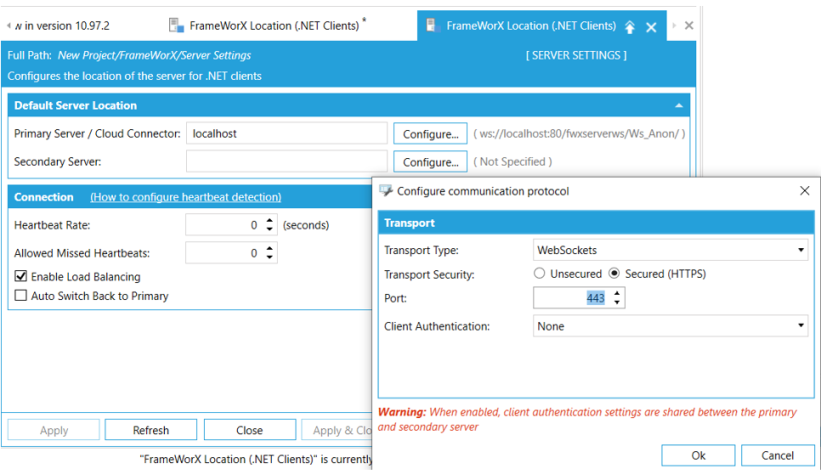Click the Close button
The width and height of the screenshot is (821, 474).
[249, 430]
